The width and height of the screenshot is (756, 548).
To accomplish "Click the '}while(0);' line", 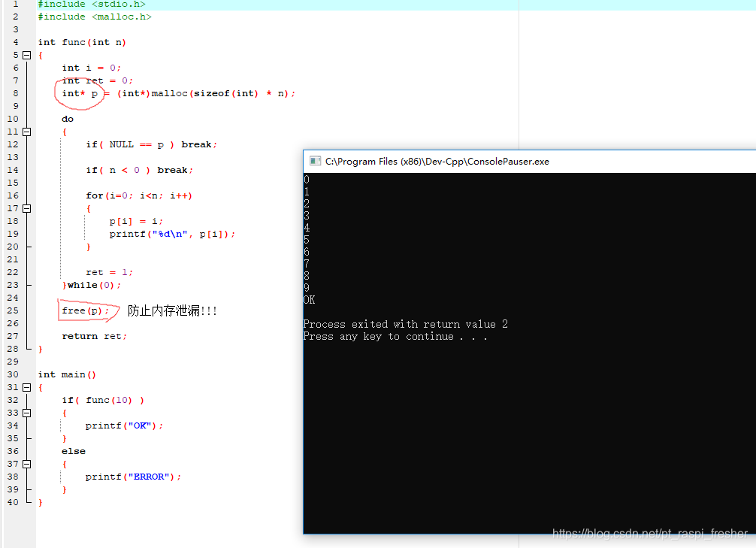I will click(x=91, y=286).
